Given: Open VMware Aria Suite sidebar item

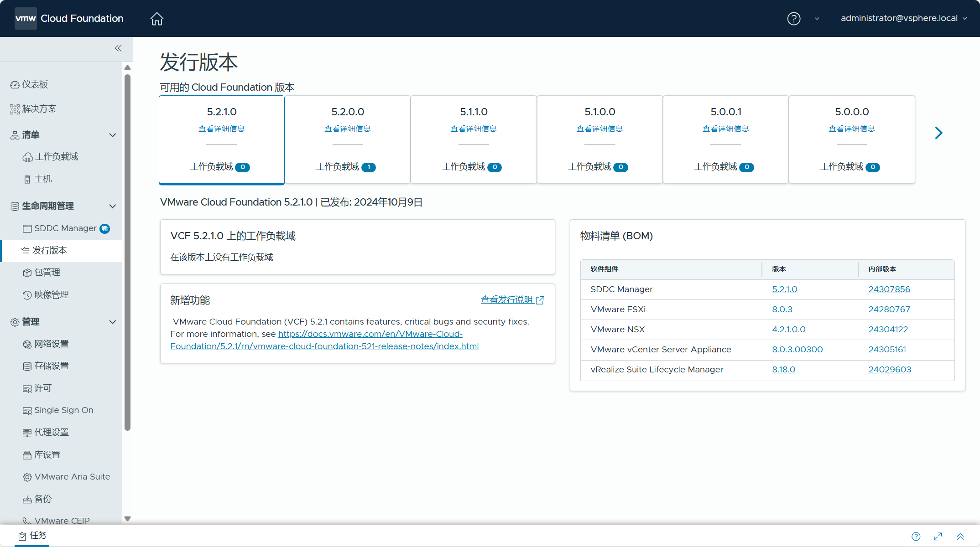Looking at the screenshot, I should [x=66, y=477].
